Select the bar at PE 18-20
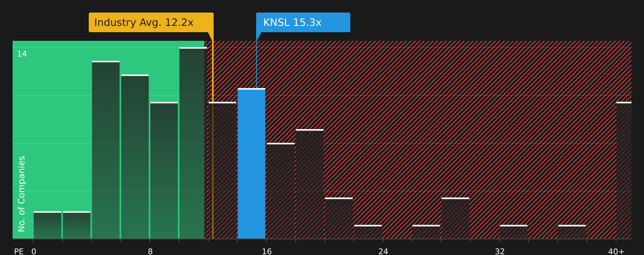The width and height of the screenshot is (644, 255). coord(310,184)
